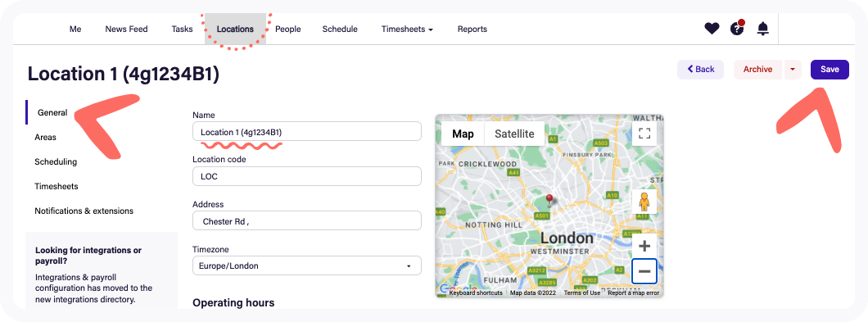Viewport: 868px width, 322px height.
Task: Click the Operating hours heading
Action: click(x=233, y=302)
